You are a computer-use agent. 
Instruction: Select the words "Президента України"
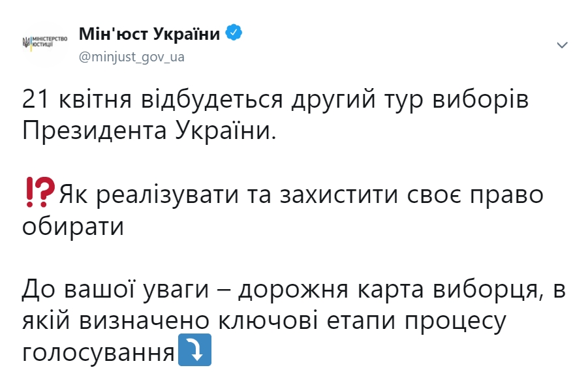point(146,132)
